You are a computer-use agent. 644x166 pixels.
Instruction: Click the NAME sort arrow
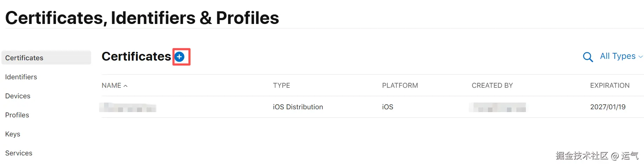coord(125,86)
